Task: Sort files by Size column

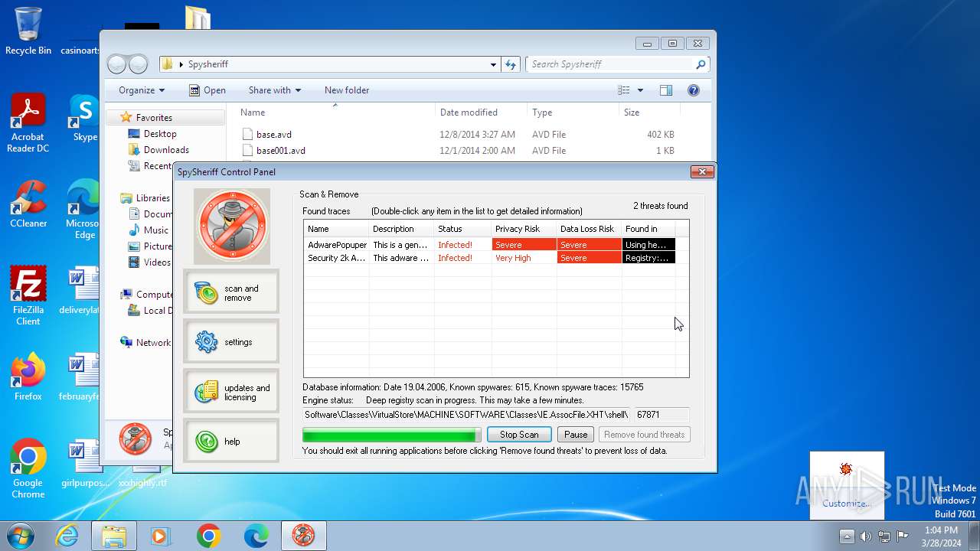Action: tap(649, 112)
